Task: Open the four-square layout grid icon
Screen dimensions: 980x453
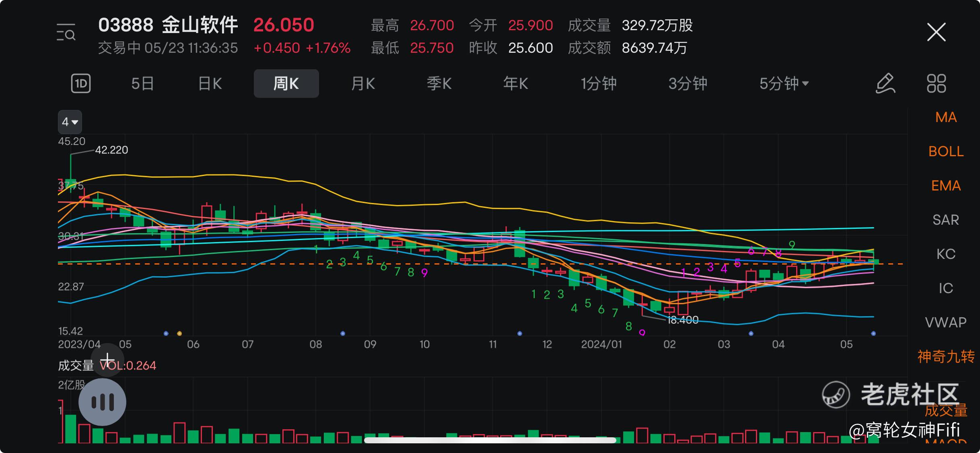Action: 936,83
